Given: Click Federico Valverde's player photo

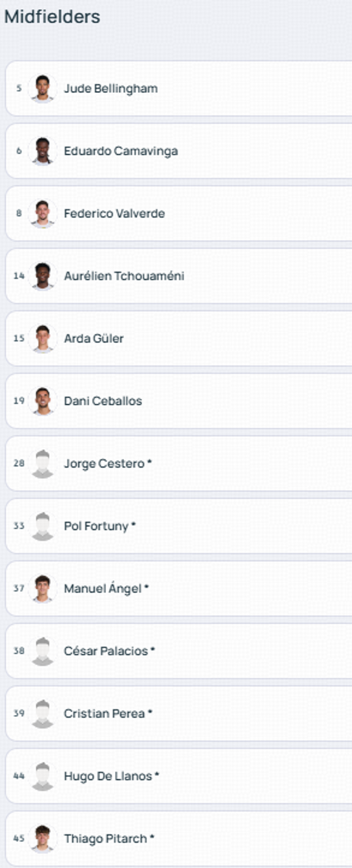Looking at the screenshot, I should pos(43,214).
